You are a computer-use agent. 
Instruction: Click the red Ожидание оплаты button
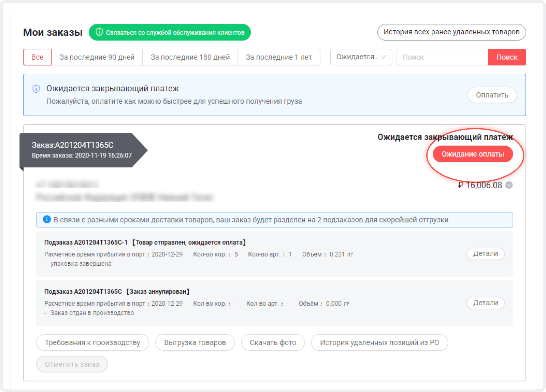tap(473, 154)
